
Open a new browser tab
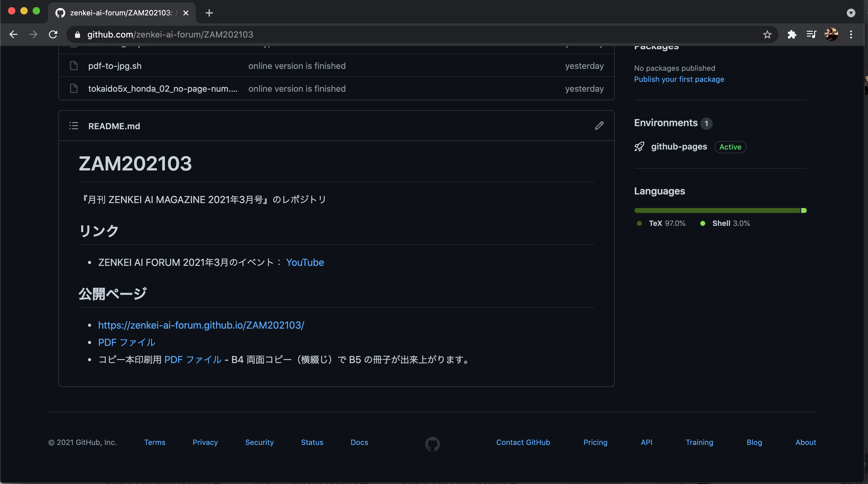click(x=209, y=13)
